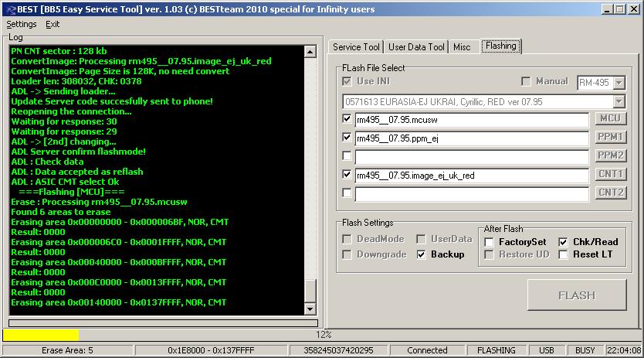Enable the Reset LT checkbox

(563, 254)
